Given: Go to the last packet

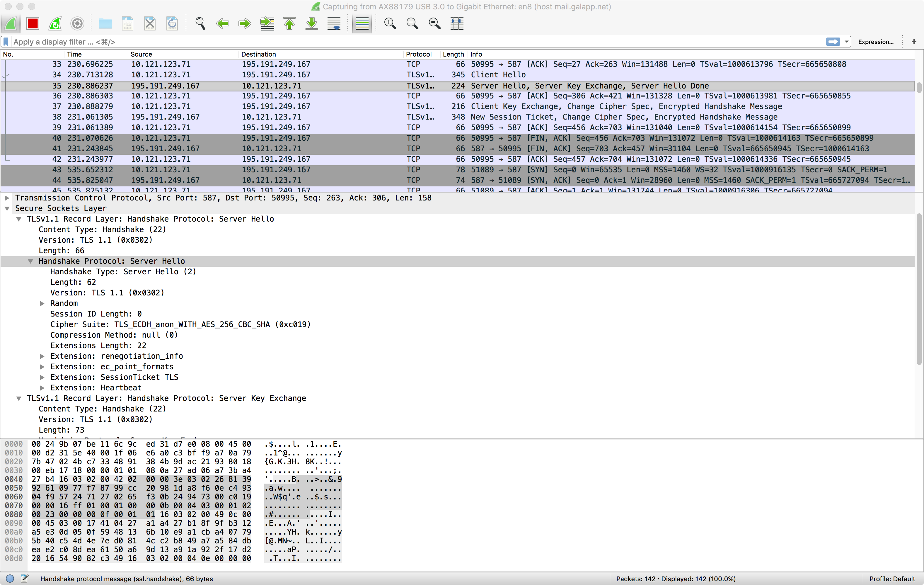Looking at the screenshot, I should click(x=311, y=23).
